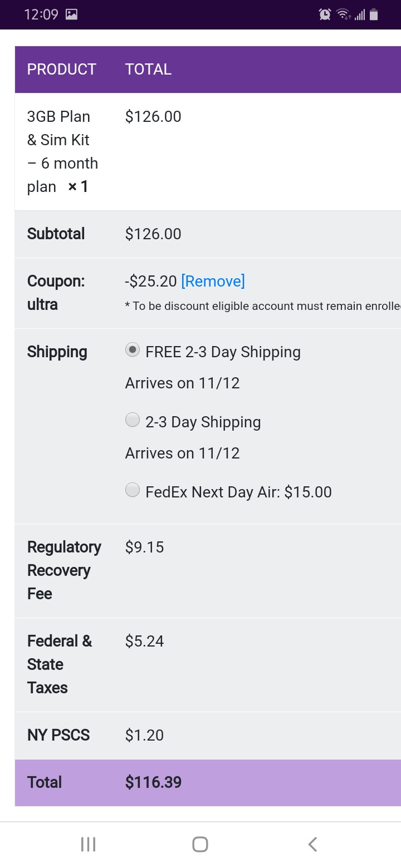Select FREE 2-3 Day Shipping radio option
This screenshot has height=868, width=401.
click(133, 349)
